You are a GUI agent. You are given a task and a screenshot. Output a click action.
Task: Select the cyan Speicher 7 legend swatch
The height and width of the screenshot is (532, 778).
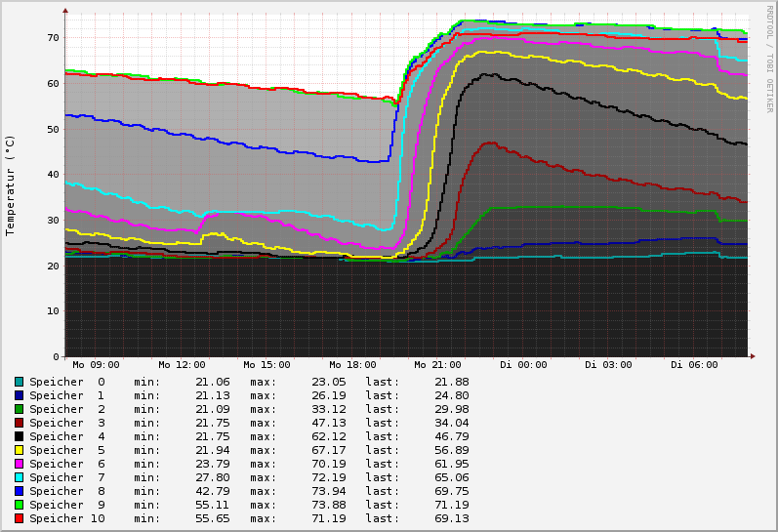click(x=19, y=477)
